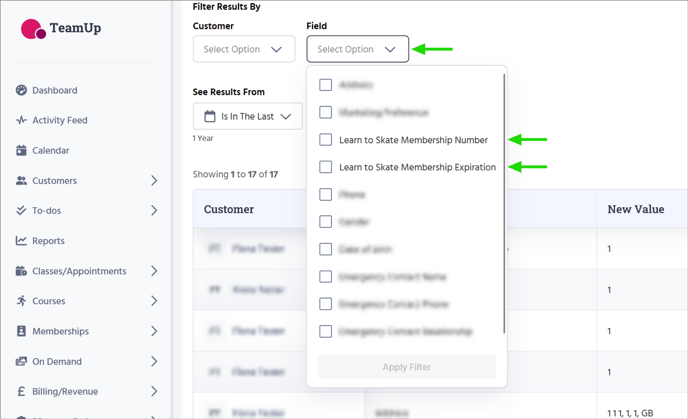The image size is (688, 419).
Task: Select the Billing/Revenue pound icon
Action: point(22,391)
